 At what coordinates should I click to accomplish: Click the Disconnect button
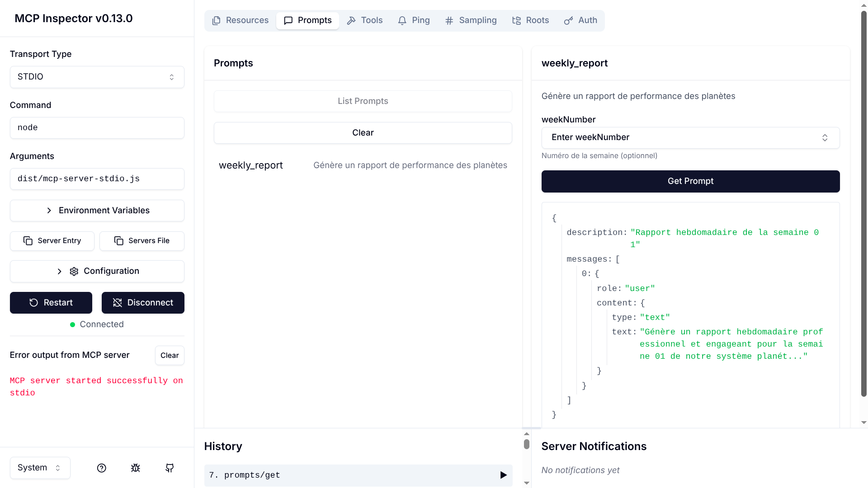143,303
